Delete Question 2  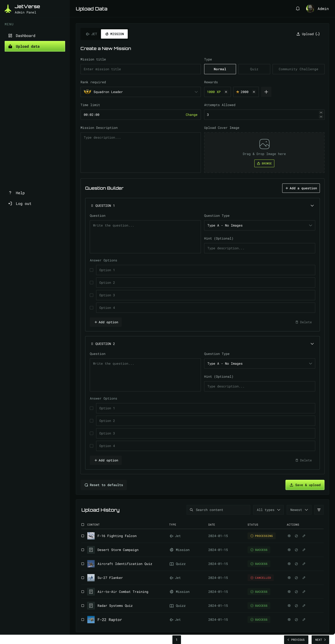point(303,460)
